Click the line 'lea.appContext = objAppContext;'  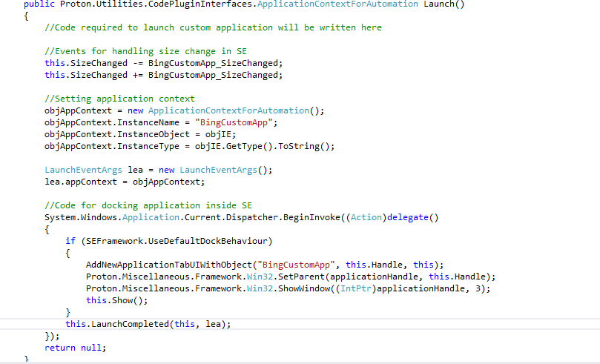pos(125,182)
